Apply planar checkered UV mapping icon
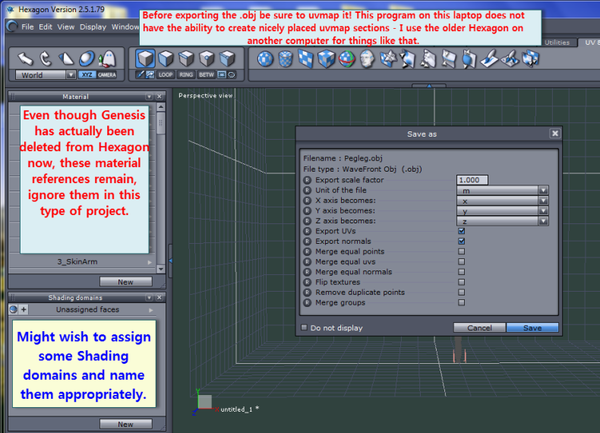 tap(306, 59)
